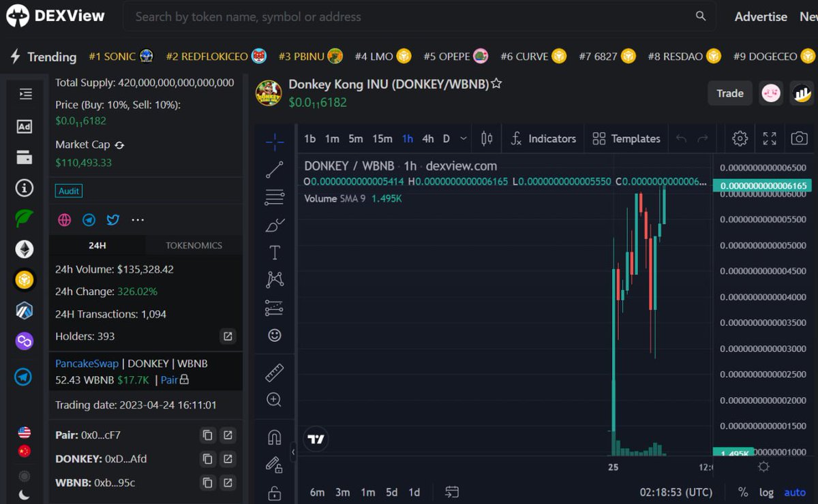
Task: Favorite Donkey Kong INU with the star
Action: click(497, 84)
